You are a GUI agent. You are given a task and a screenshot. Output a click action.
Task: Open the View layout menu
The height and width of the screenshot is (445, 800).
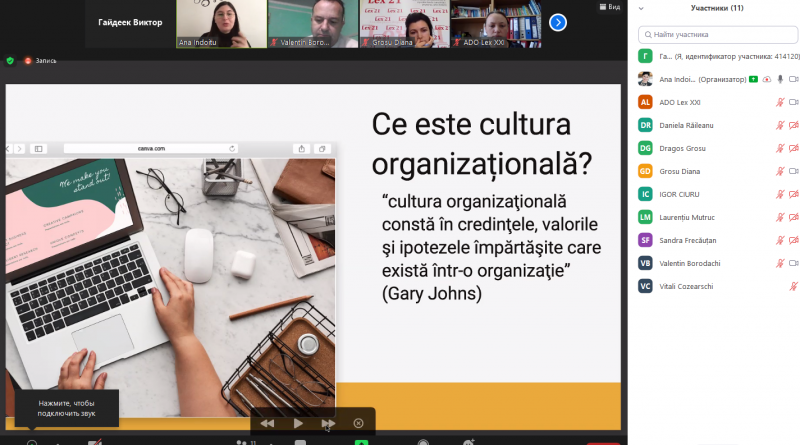coord(612,6)
